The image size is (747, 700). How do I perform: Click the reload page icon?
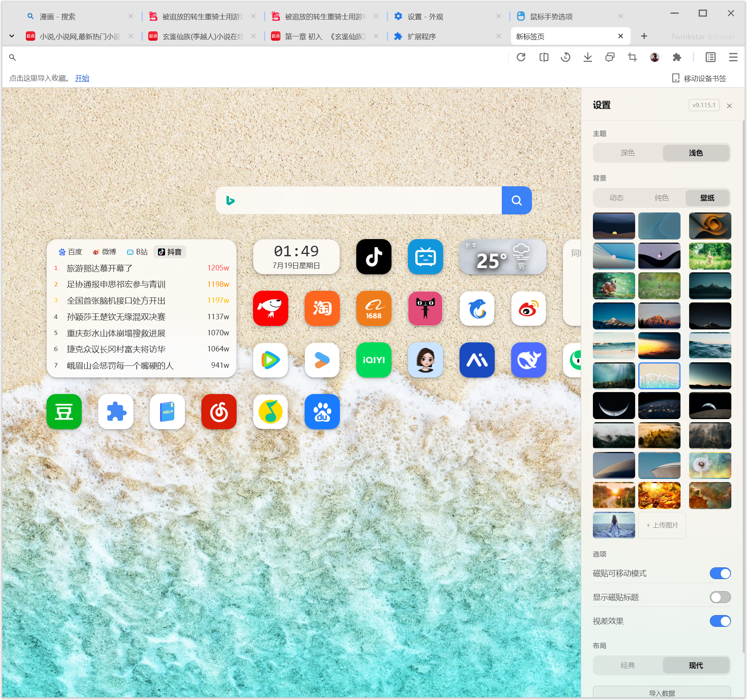(521, 58)
